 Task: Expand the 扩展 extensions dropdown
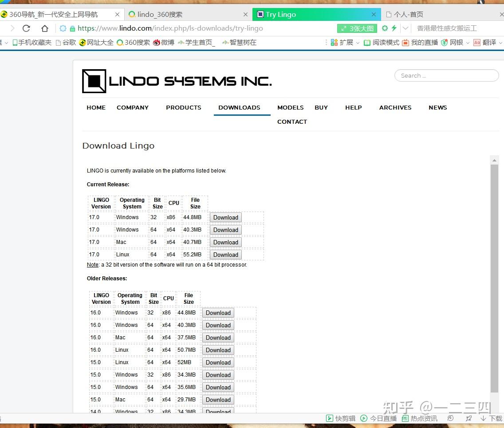[x=358, y=43]
